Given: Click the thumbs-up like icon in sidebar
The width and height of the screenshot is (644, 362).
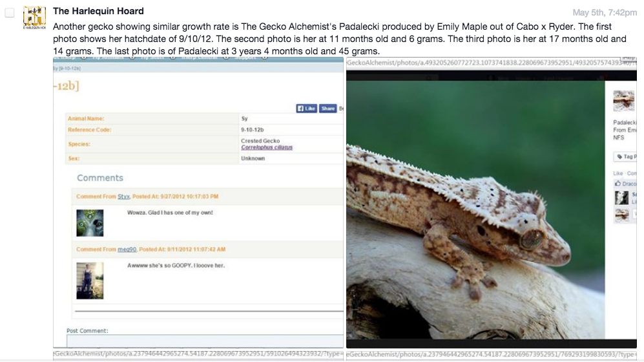Looking at the screenshot, I should (x=618, y=184).
